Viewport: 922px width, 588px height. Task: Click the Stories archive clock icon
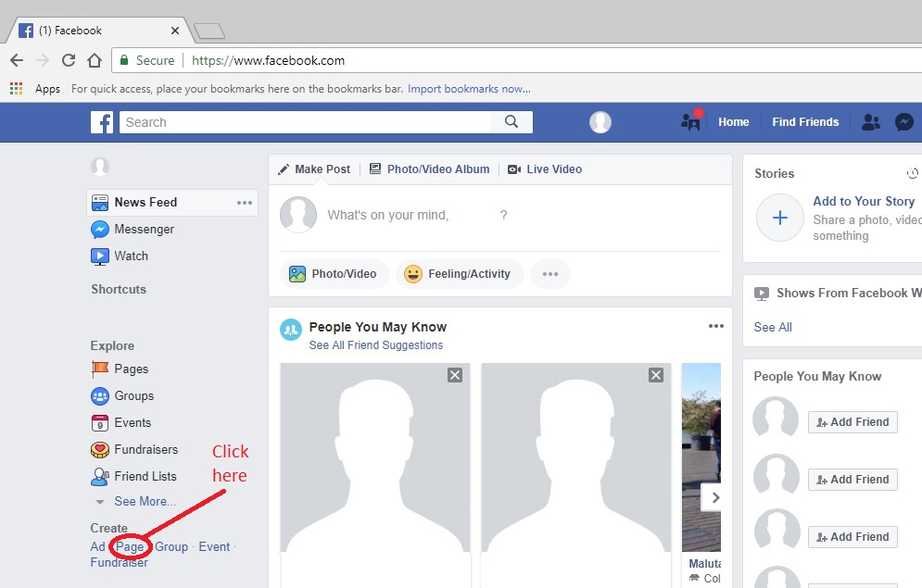pos(912,173)
